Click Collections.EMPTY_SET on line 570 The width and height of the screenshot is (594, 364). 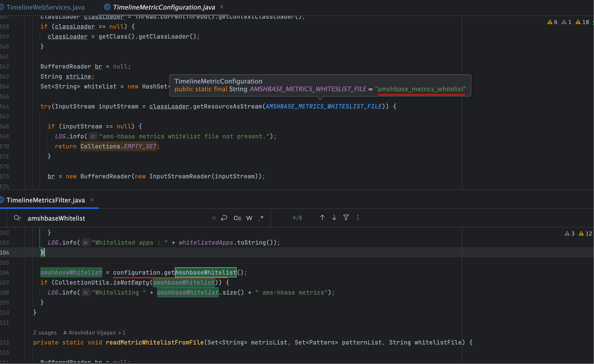click(119, 146)
